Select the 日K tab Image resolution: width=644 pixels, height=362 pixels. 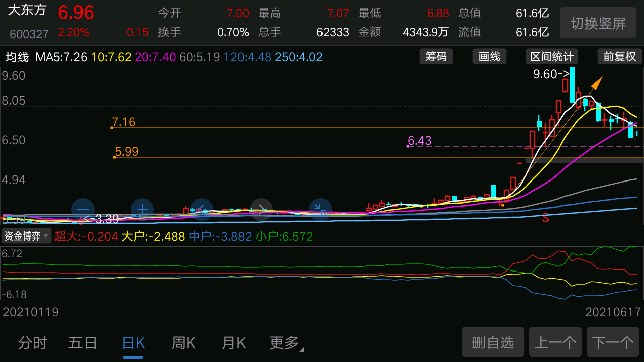click(133, 343)
